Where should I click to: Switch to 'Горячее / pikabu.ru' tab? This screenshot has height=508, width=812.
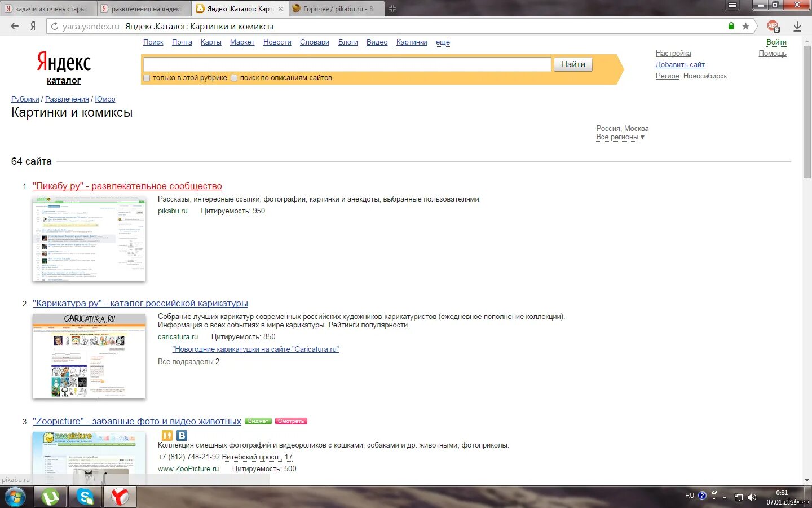(x=336, y=9)
